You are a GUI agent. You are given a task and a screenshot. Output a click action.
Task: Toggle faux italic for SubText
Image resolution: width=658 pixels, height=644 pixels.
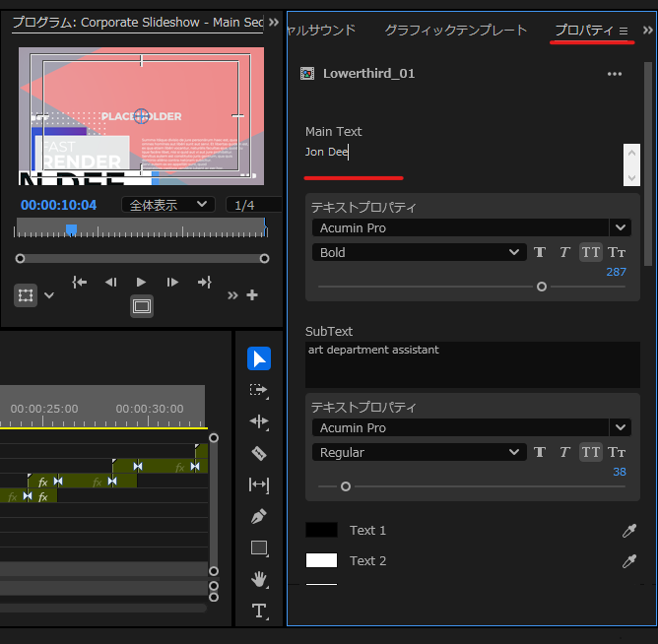(x=564, y=452)
